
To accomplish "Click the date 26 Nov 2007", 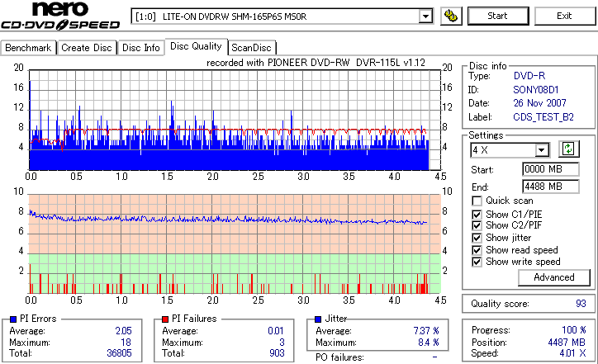I will (539, 103).
